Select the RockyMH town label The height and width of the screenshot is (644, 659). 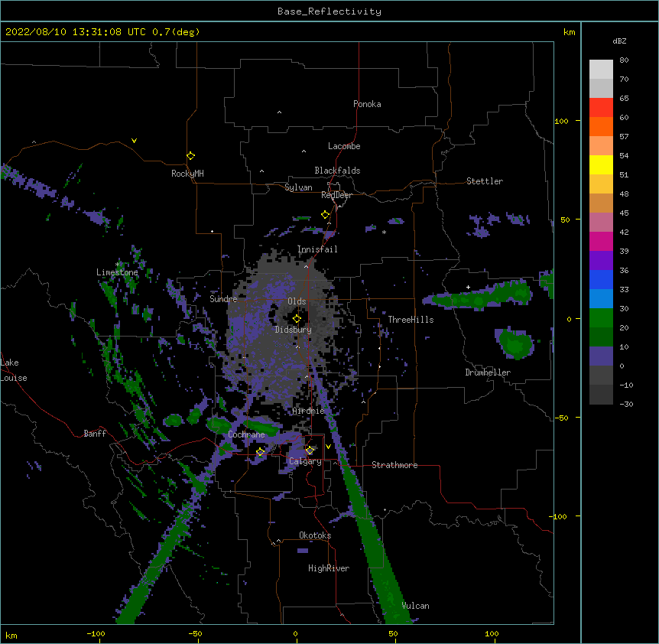pos(187,174)
